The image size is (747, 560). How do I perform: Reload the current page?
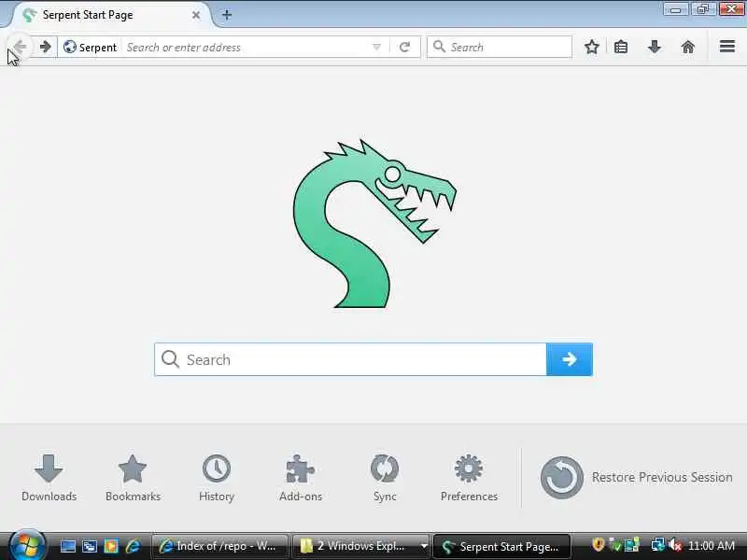[x=405, y=48]
